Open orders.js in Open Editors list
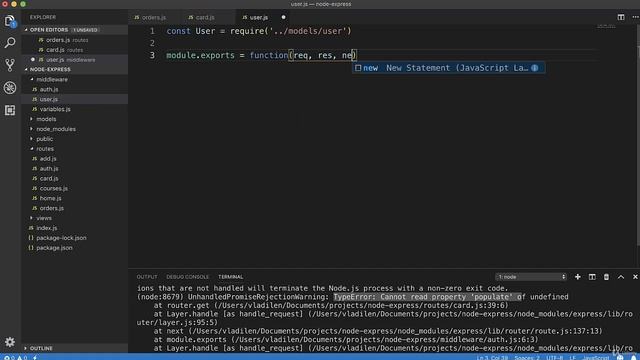 coord(75,40)
